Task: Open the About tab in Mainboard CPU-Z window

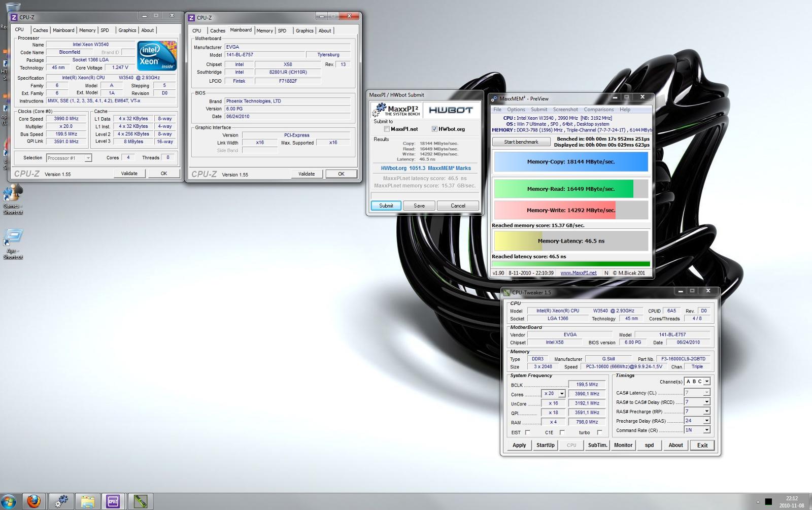Action: [x=325, y=31]
